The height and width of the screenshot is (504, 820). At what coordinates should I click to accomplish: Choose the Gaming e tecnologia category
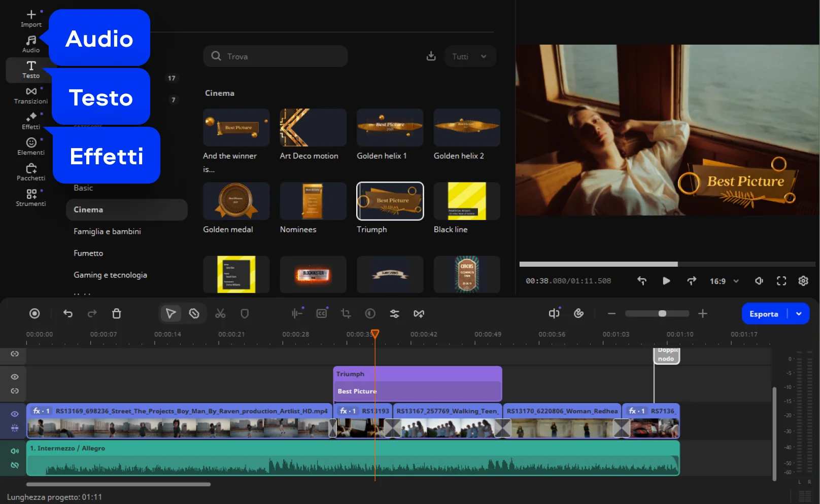point(110,275)
